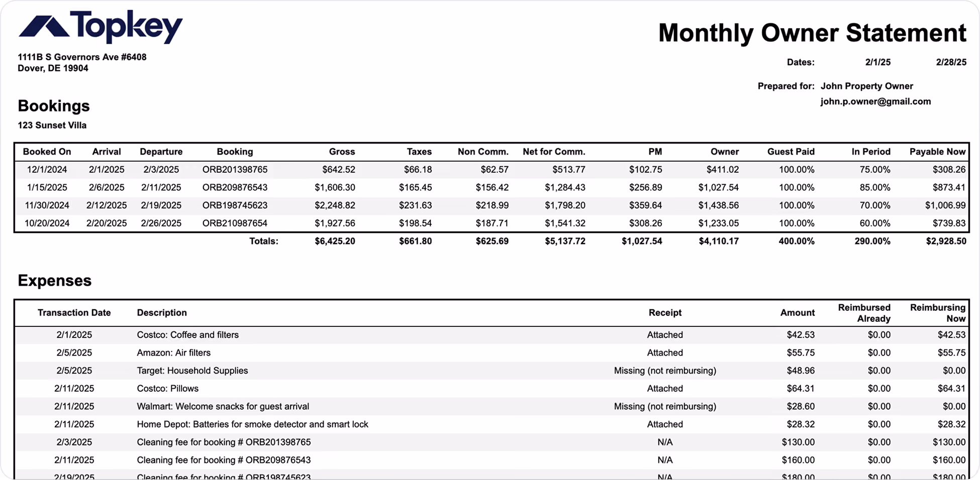Image resolution: width=980 pixels, height=480 pixels.
Task: Click the Topkey logo icon
Action: click(x=44, y=27)
